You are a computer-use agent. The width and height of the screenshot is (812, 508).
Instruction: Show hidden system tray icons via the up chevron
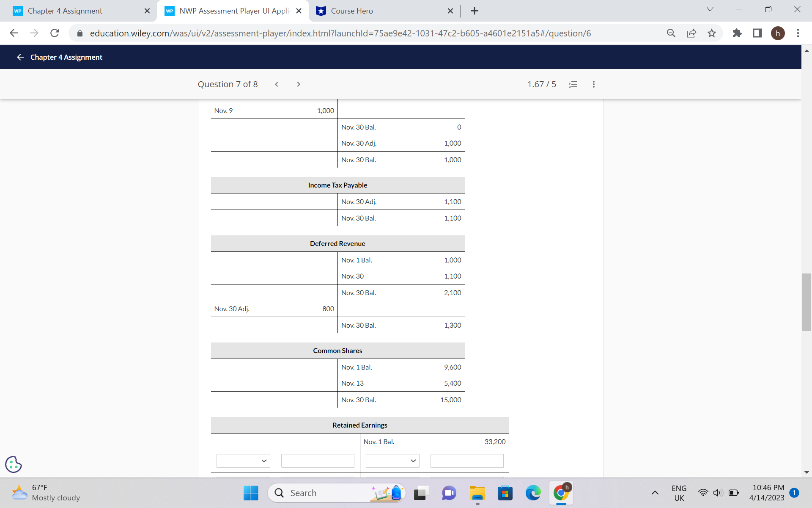point(655,493)
